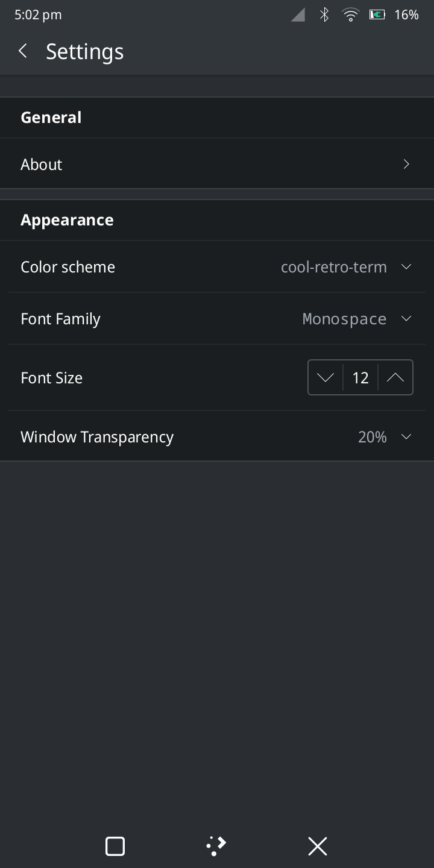This screenshot has height=868, width=434.
Task: Click the 20% transparency value
Action: 373,437
